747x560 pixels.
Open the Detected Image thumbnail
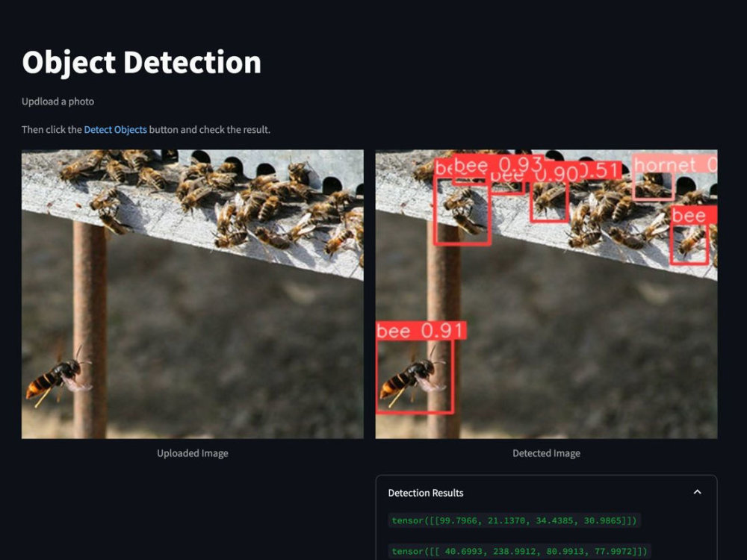[547, 294]
